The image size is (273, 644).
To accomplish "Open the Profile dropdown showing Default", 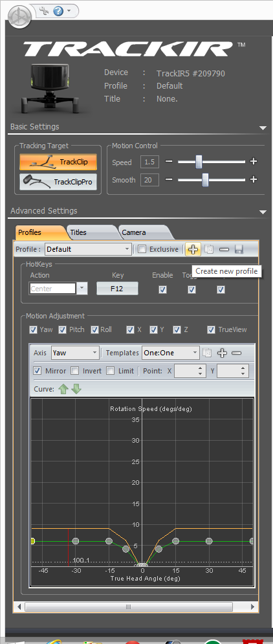I will tap(88, 249).
